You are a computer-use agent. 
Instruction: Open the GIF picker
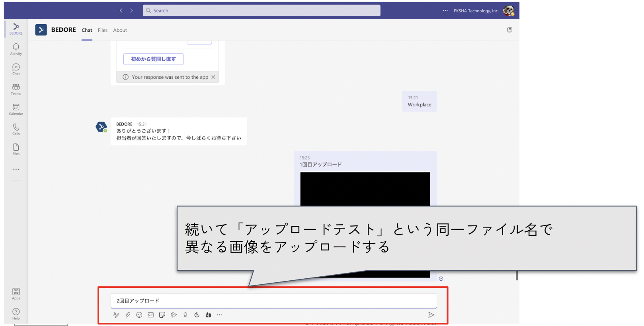150,315
